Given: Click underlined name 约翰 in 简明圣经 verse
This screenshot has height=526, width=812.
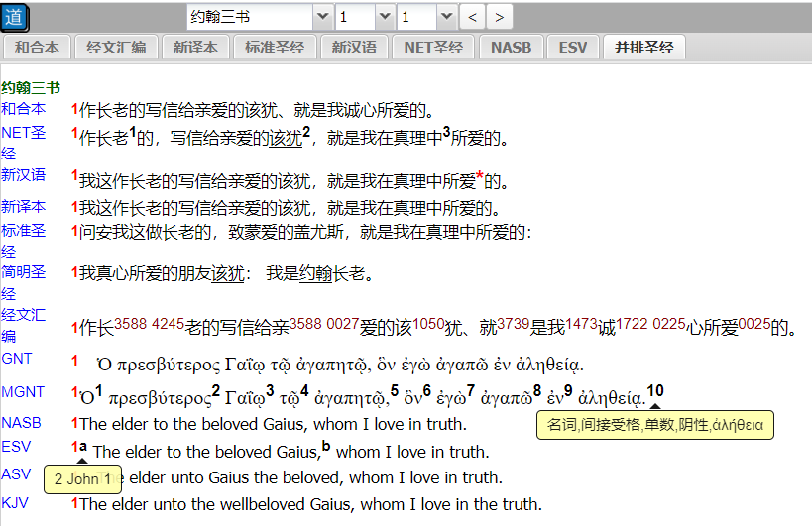Looking at the screenshot, I should click(315, 273).
